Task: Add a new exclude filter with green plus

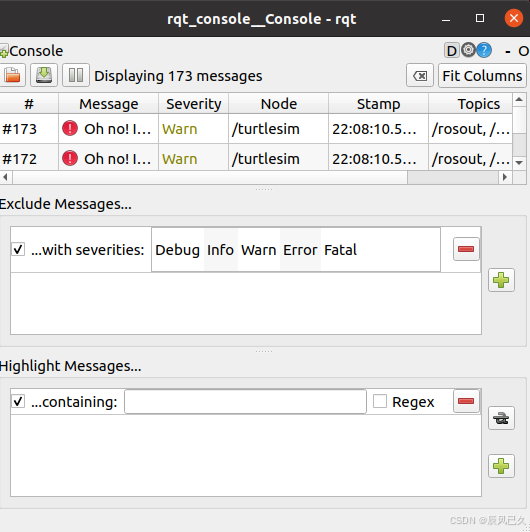Action: pos(501,280)
